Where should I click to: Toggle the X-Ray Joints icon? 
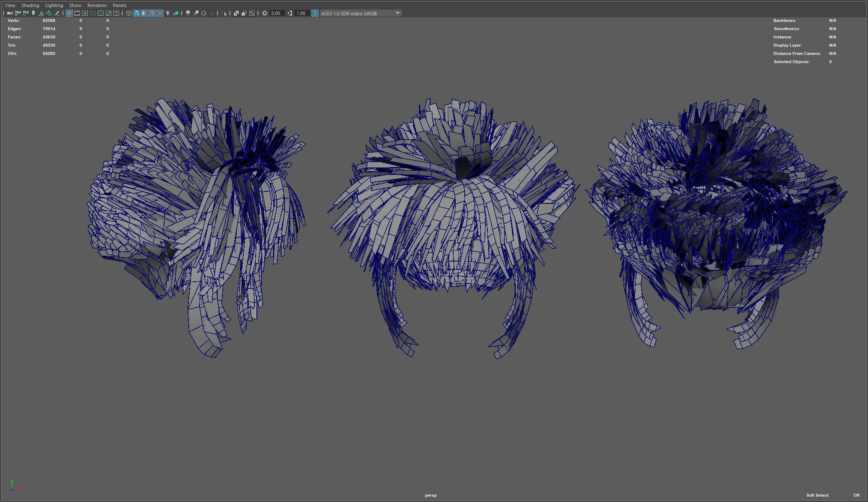252,13
